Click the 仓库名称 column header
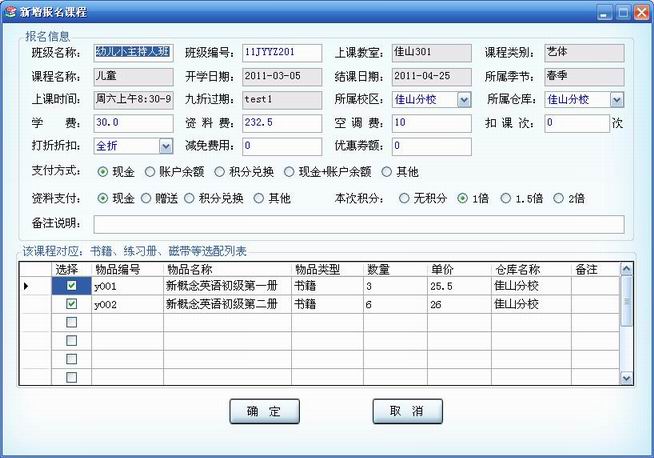Image resolution: width=654 pixels, height=458 pixels. pyautogui.click(x=531, y=269)
